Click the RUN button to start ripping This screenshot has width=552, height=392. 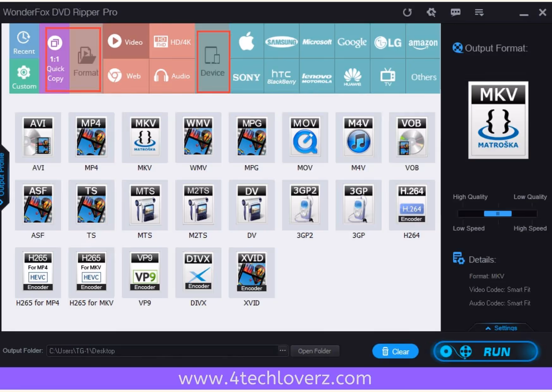pos(485,352)
